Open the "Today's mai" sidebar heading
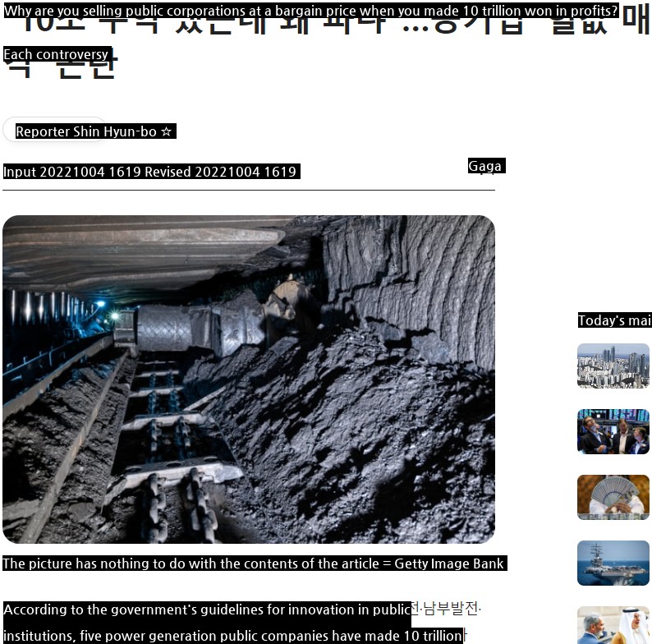652x644 pixels. 613,320
